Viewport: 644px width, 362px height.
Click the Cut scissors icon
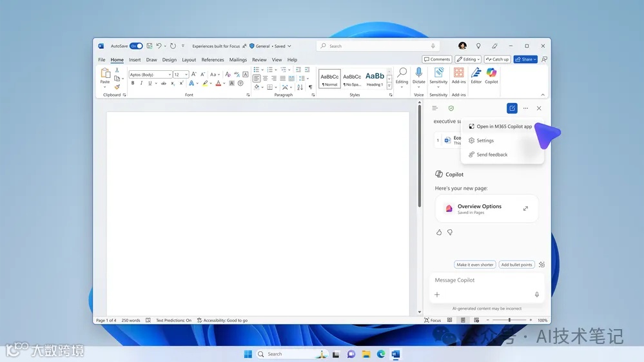pyautogui.click(x=117, y=70)
